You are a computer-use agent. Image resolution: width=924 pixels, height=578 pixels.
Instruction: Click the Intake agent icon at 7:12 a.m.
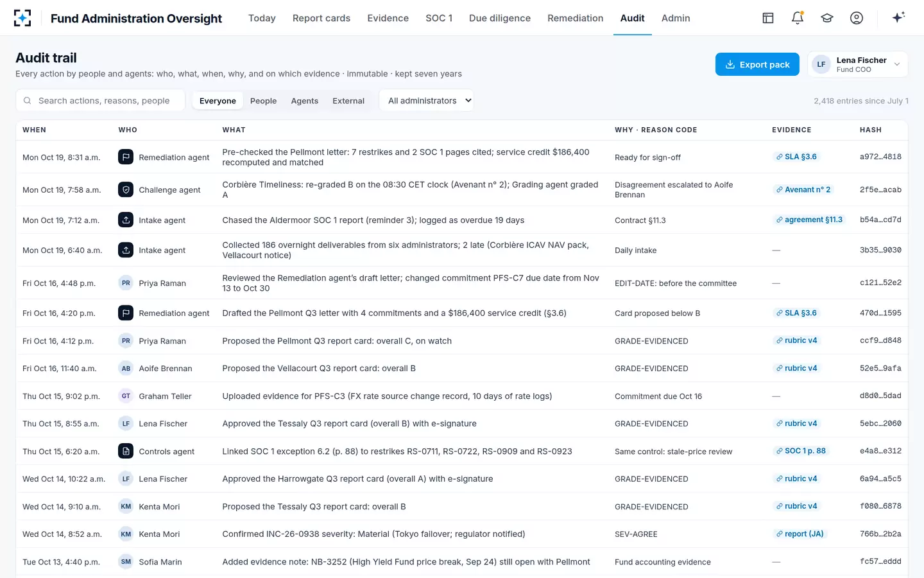(126, 220)
